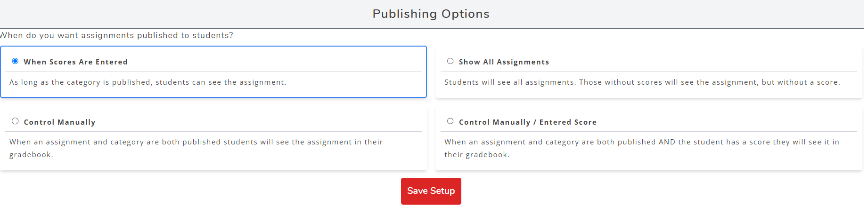Image resolution: width=868 pixels, height=207 pixels.
Task: Select the Show All Assignments option card
Action: 649,72
